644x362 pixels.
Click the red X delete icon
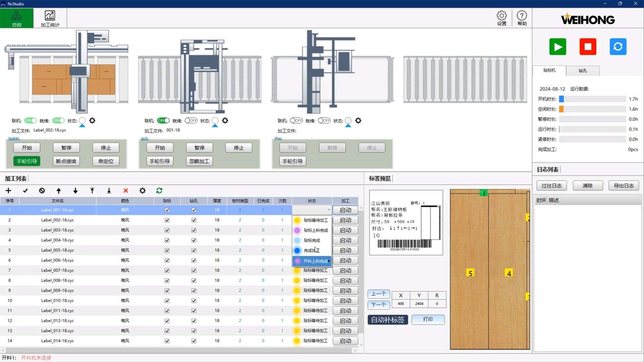[x=125, y=191]
